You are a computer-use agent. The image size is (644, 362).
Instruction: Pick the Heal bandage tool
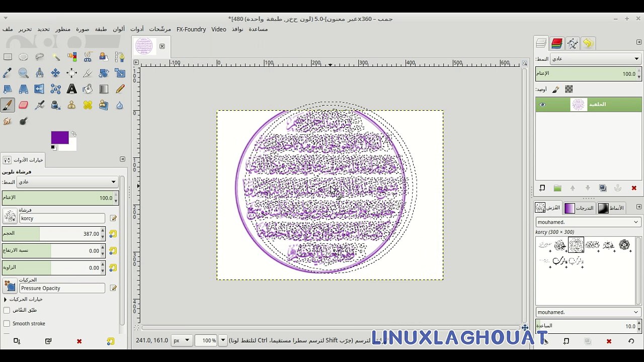(x=88, y=105)
